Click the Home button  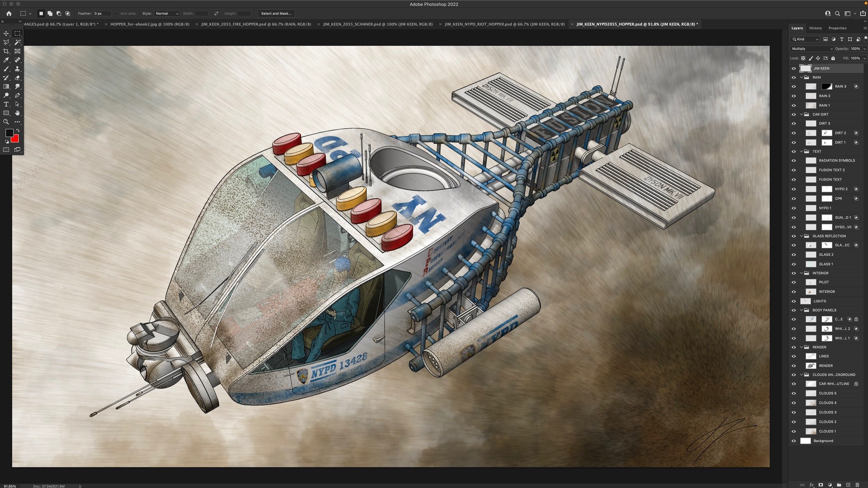[9, 14]
